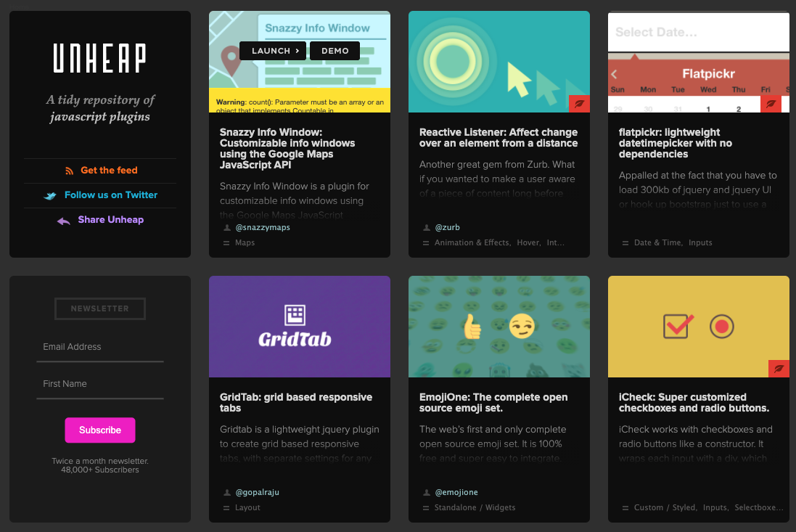This screenshot has height=532, width=796.
Task: Click the author icon beside @snazzymaps
Action: [x=227, y=227]
